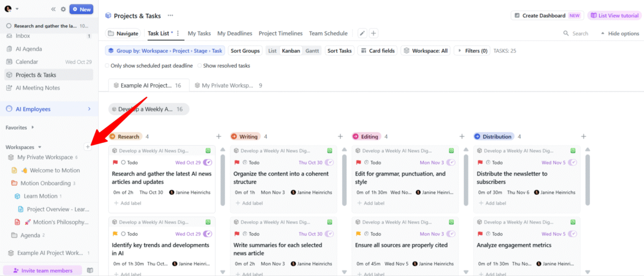The height and width of the screenshot is (276, 644).
Task: Open the My Private Workspace tab
Action: (x=228, y=85)
